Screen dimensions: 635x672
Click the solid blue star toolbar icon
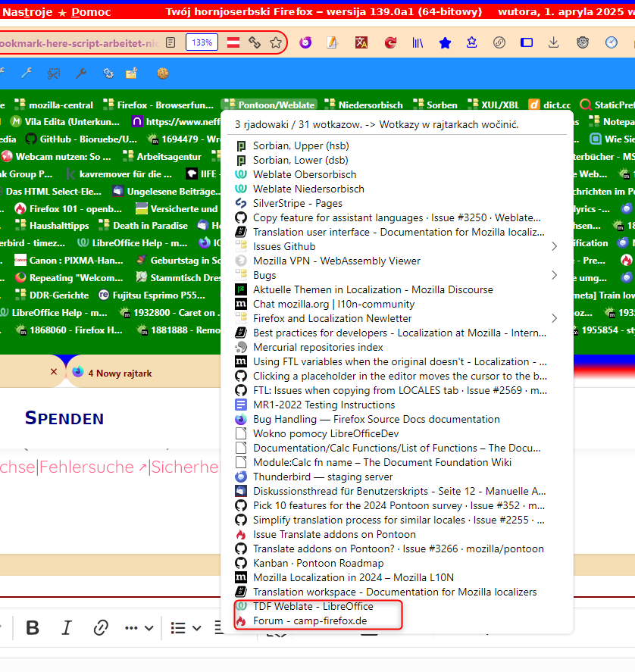click(445, 43)
